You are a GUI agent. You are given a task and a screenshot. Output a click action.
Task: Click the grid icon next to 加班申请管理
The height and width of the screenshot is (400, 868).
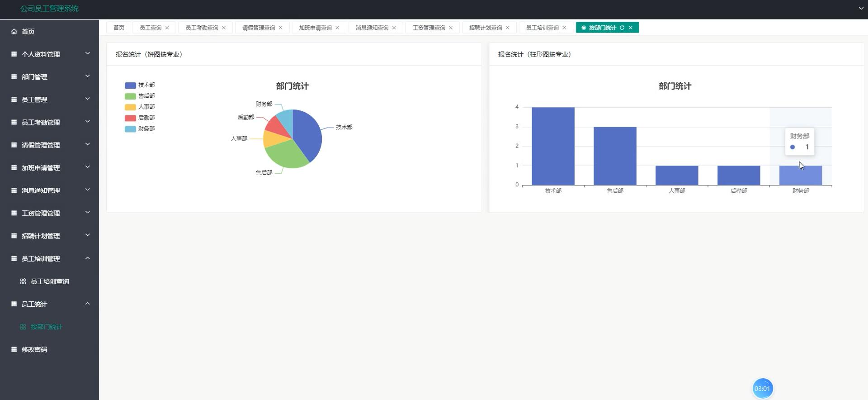(14, 167)
